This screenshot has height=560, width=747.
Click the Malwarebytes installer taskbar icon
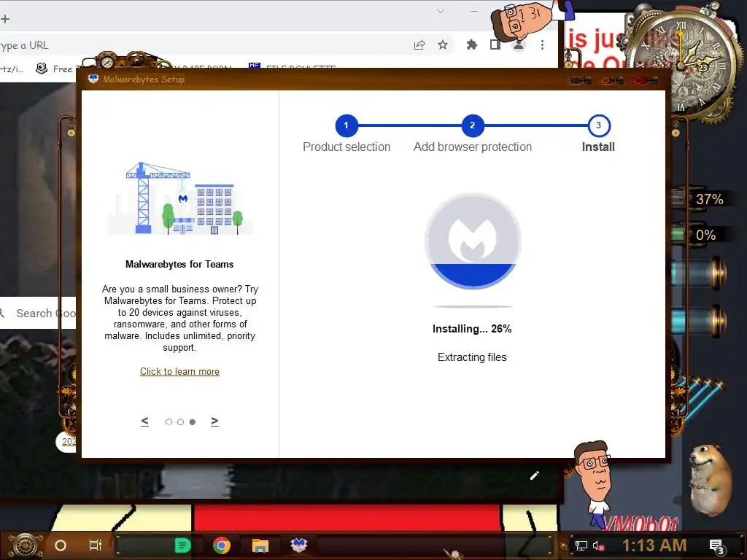click(299, 545)
